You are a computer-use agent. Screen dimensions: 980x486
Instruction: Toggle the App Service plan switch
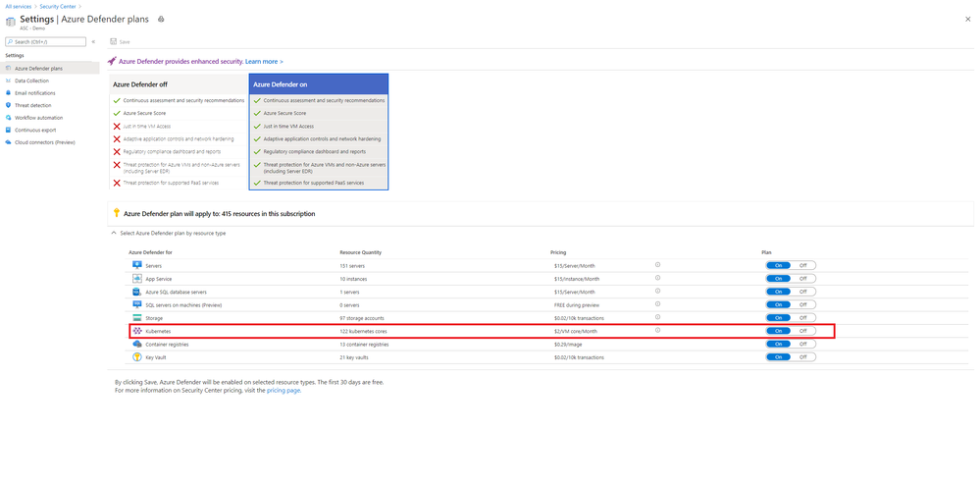click(791, 278)
